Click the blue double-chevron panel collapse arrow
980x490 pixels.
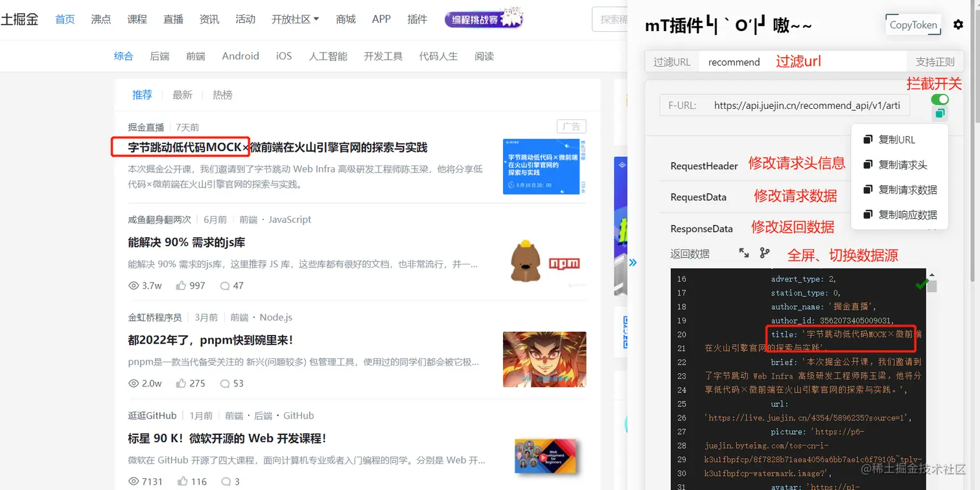633,262
